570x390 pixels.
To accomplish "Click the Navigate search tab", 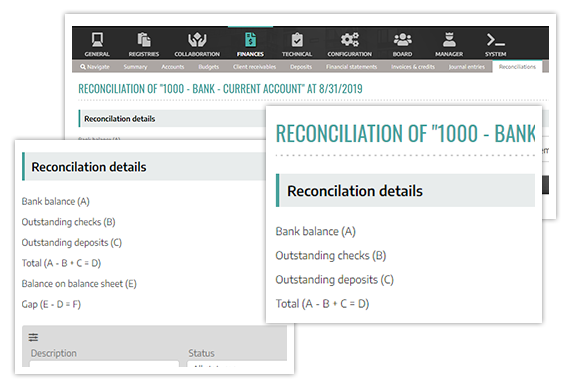I will click(x=95, y=67).
